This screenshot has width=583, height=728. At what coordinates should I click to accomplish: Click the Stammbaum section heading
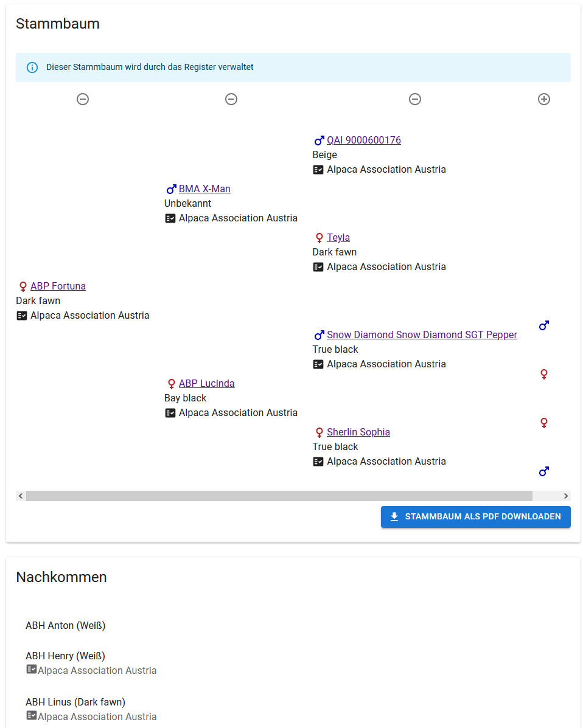(x=58, y=24)
